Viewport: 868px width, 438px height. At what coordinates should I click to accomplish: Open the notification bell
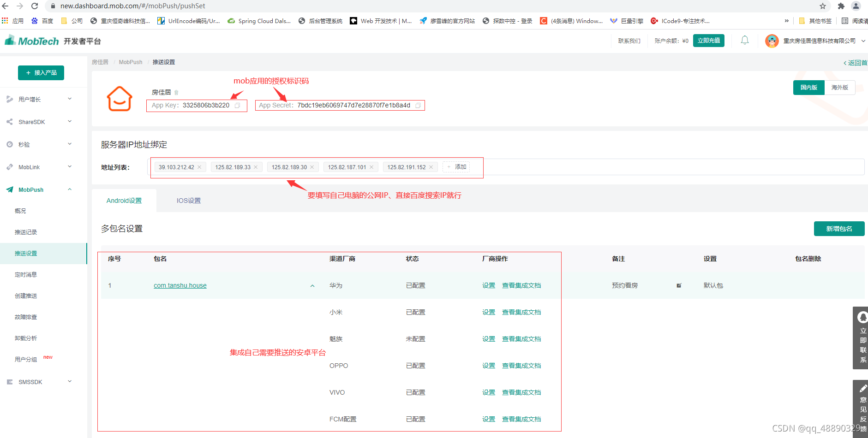tap(745, 41)
